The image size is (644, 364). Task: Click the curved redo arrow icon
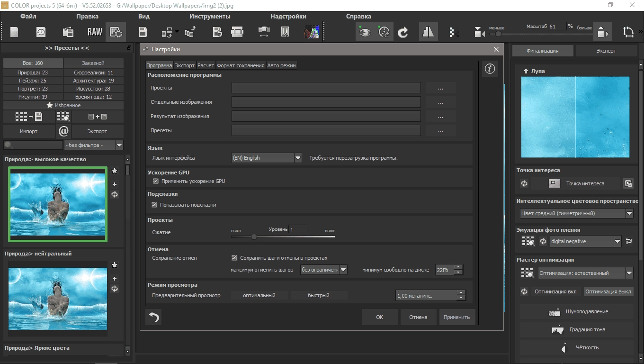403,32
